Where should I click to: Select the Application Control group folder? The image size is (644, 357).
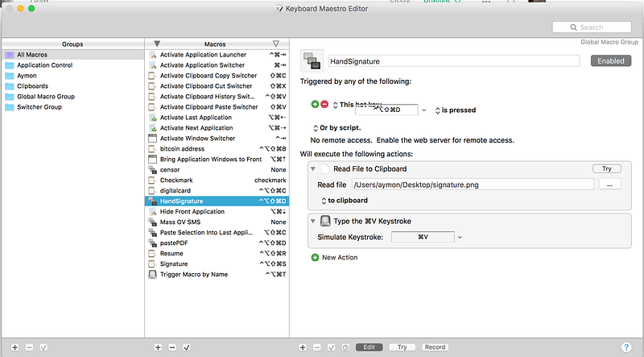click(72, 65)
